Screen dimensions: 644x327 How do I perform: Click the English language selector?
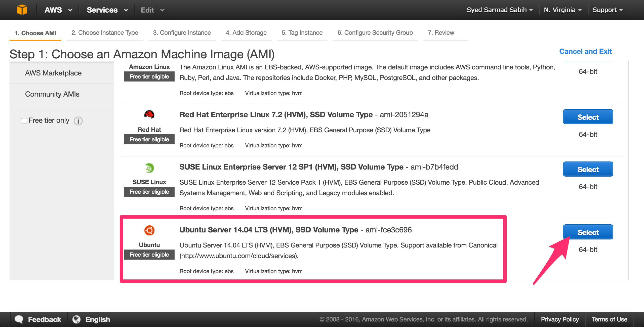coord(92,319)
